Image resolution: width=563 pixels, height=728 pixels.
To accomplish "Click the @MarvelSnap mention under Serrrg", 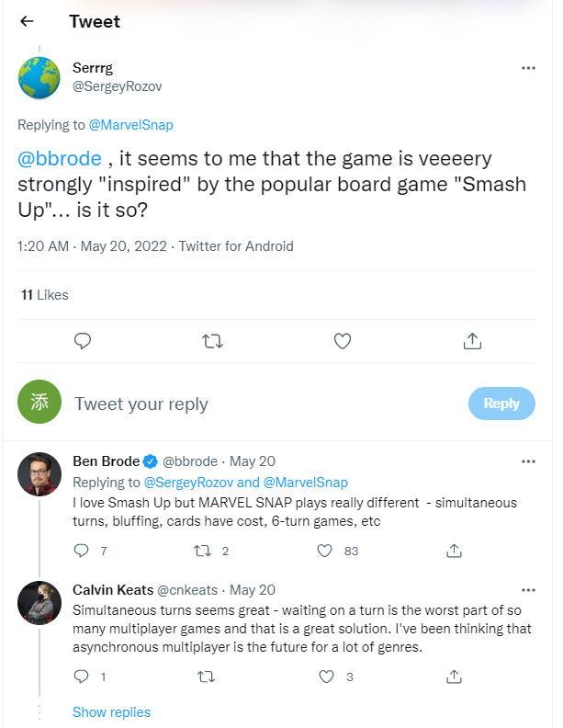I will [x=130, y=124].
